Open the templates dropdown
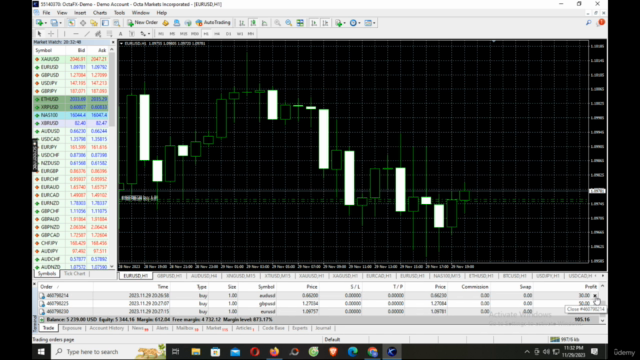 pyautogui.click(x=374, y=23)
